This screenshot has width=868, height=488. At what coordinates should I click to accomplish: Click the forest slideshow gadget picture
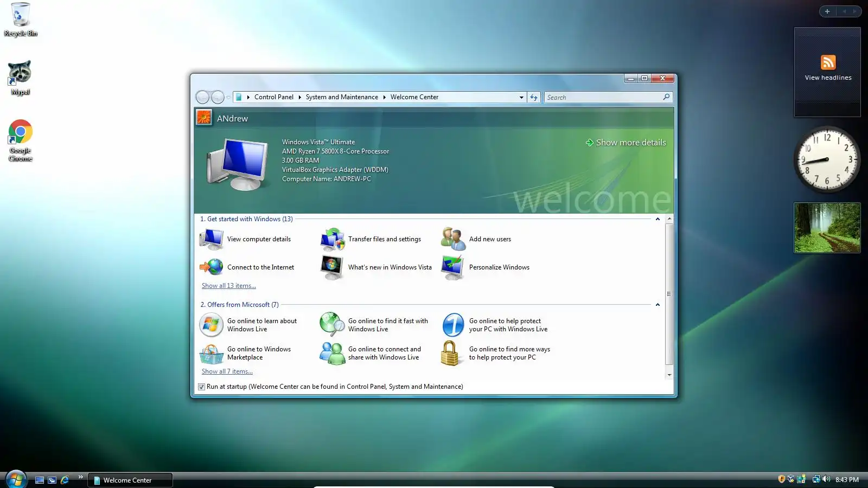pos(827,228)
